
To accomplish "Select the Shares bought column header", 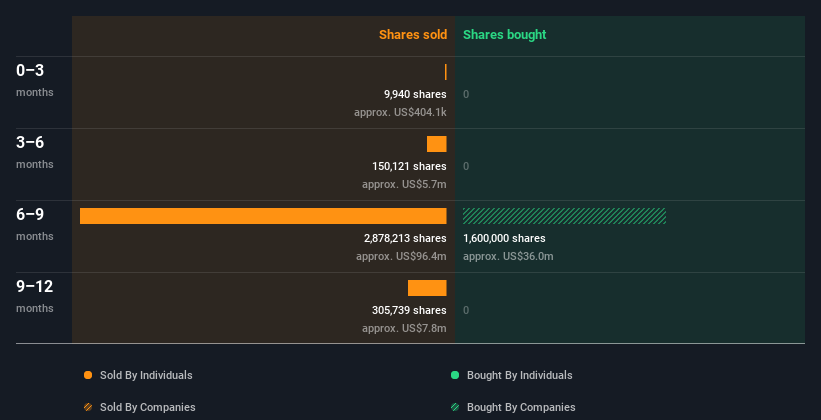I will [505, 35].
